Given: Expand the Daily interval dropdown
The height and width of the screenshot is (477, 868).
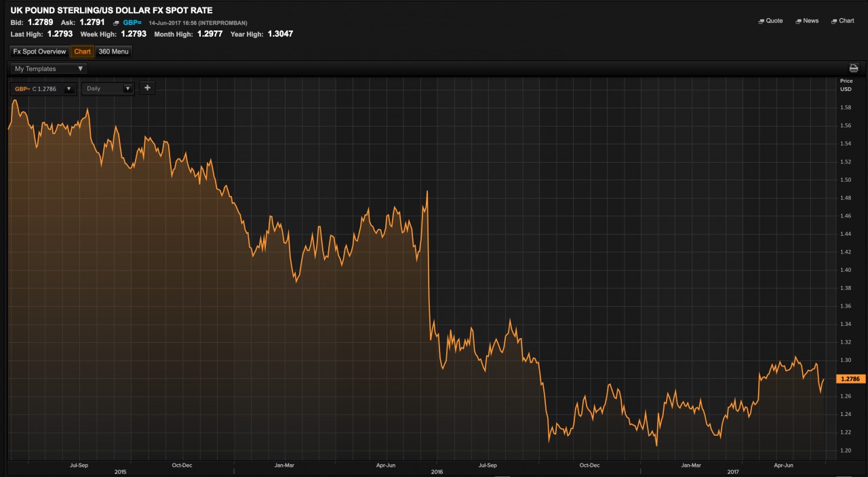Looking at the screenshot, I should click(108, 89).
